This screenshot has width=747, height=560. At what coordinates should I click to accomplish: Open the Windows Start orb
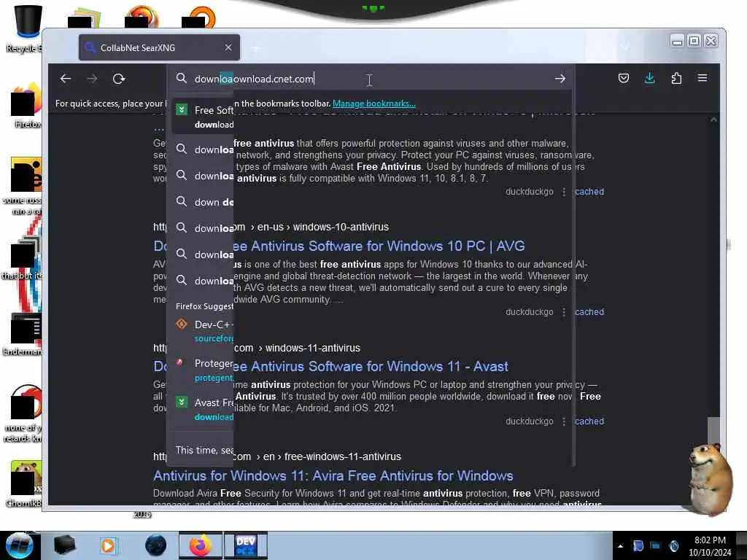[19, 545]
